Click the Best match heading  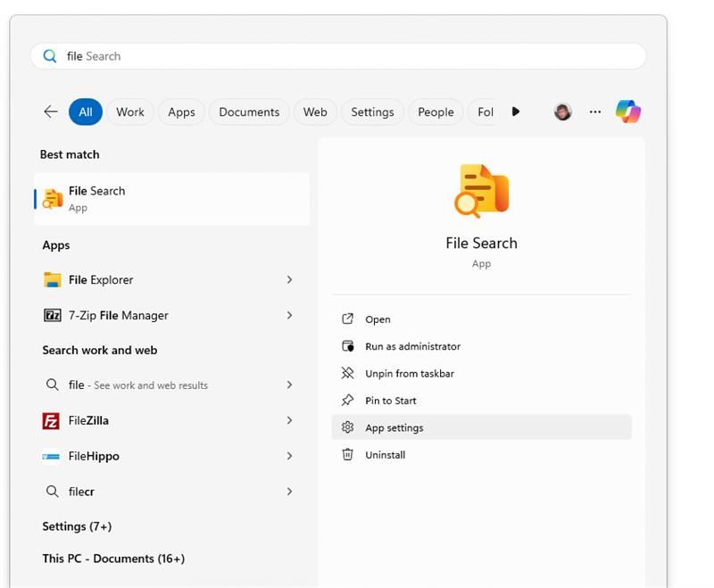[x=70, y=154]
